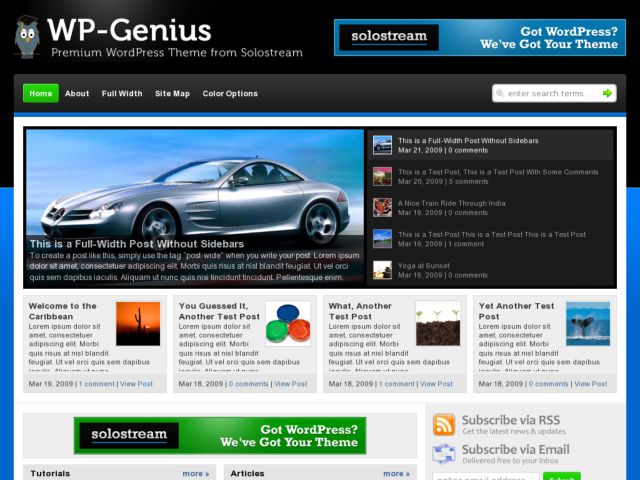Click the seedlings in soil thumbnail

(x=438, y=324)
